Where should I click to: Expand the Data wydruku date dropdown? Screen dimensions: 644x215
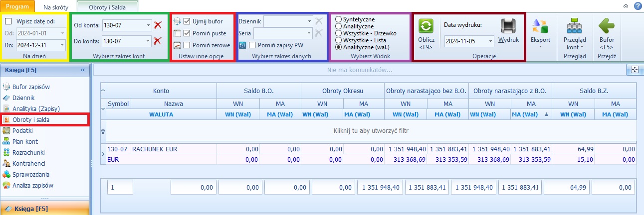(x=491, y=41)
